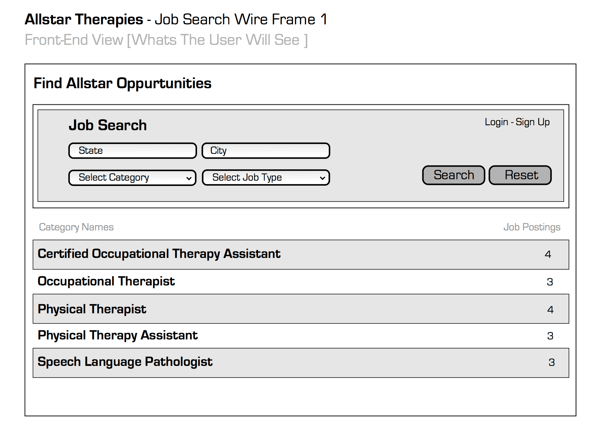
Task: Click the Reset button
Action: pos(520,175)
